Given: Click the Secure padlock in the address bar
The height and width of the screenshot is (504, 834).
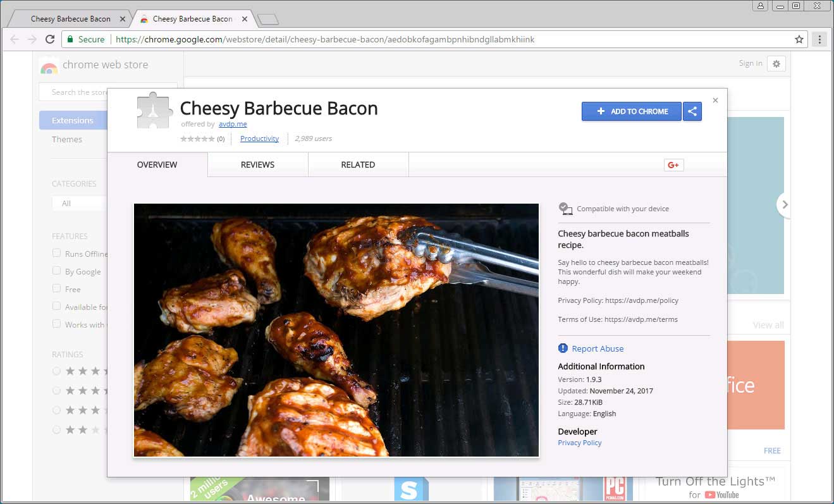Looking at the screenshot, I should point(70,39).
